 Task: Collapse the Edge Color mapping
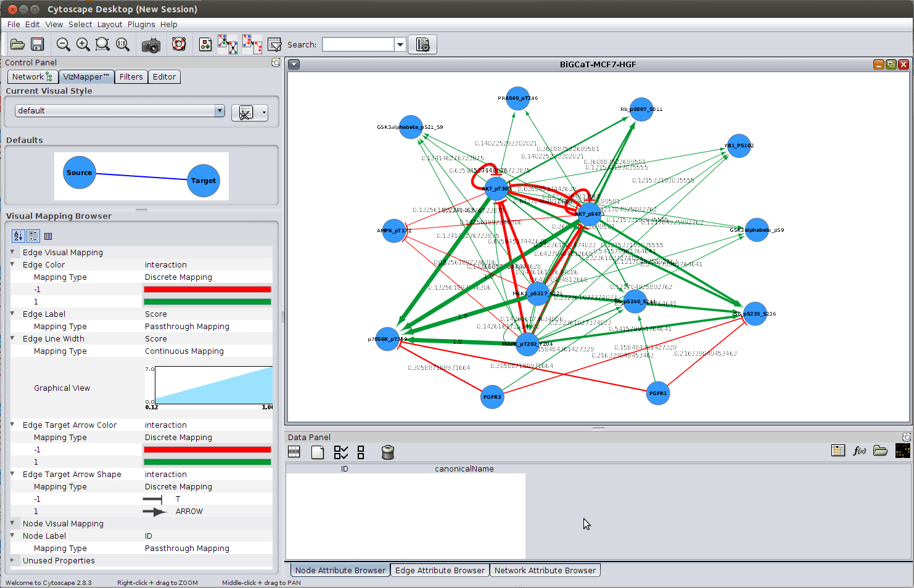pyautogui.click(x=12, y=264)
